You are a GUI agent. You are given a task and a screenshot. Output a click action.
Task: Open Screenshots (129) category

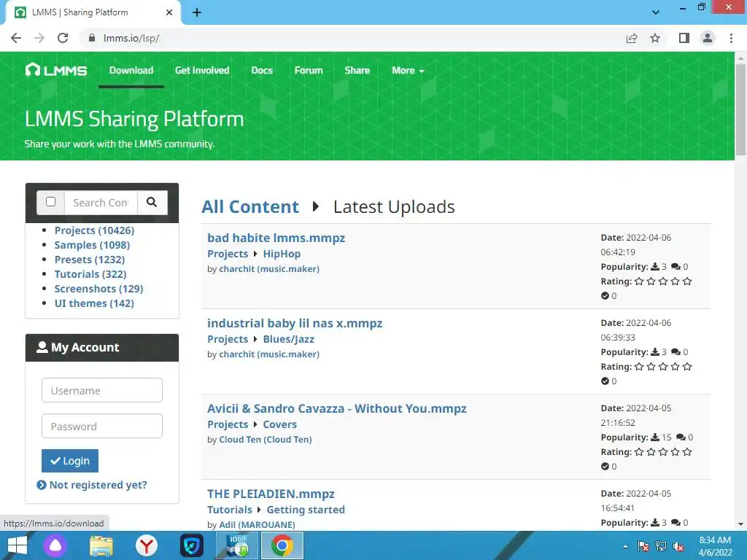[x=98, y=289]
